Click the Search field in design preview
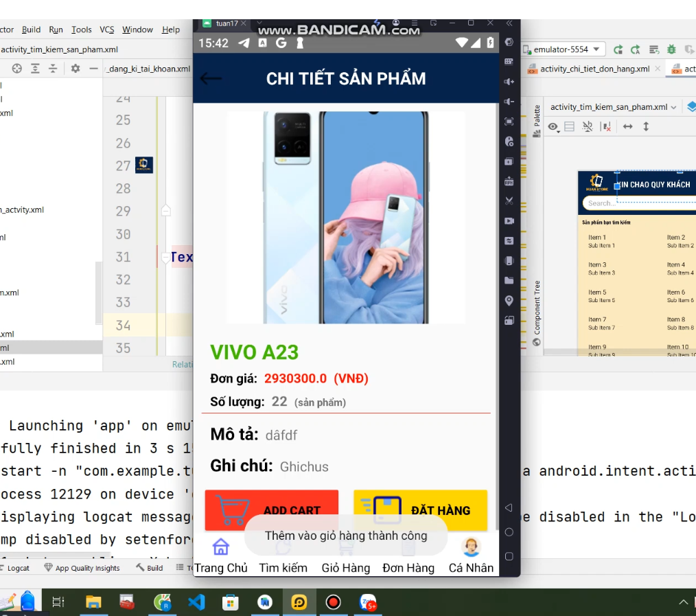The image size is (696, 616). pyautogui.click(x=639, y=203)
